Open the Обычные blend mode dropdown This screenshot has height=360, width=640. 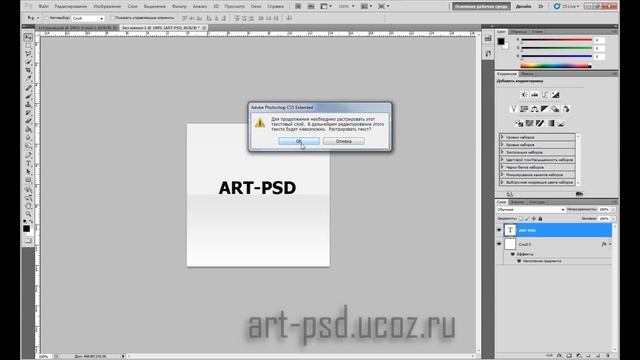(x=531, y=209)
